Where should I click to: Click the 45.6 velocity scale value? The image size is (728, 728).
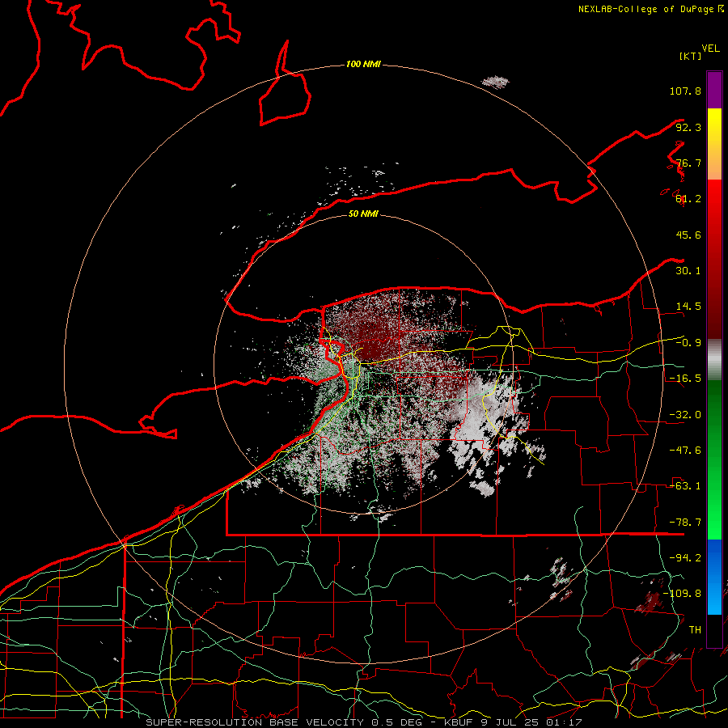point(688,235)
